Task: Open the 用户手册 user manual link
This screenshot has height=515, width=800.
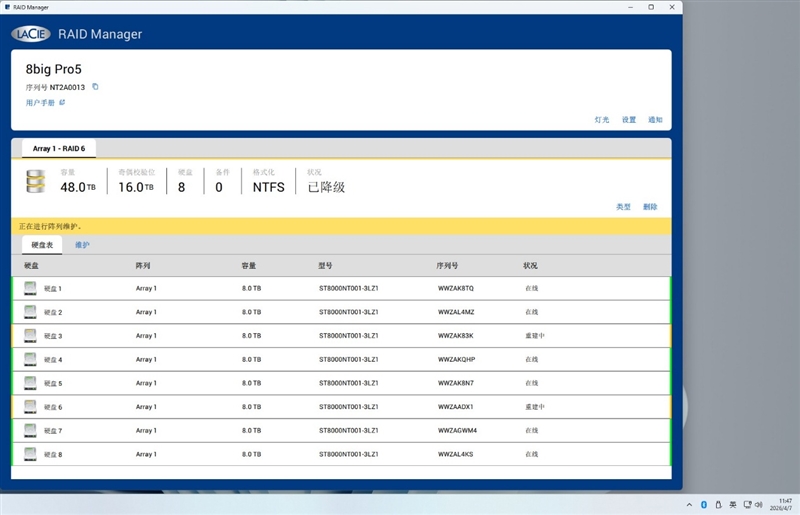Action: point(40,103)
